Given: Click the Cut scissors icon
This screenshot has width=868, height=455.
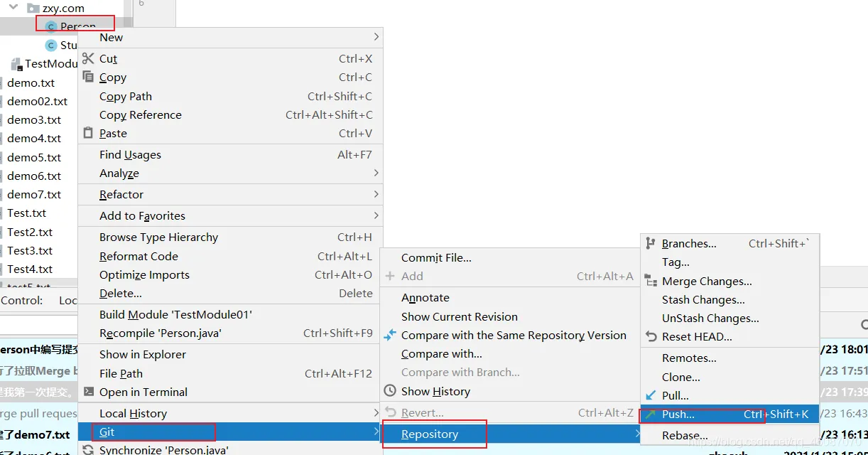Looking at the screenshot, I should coord(88,58).
